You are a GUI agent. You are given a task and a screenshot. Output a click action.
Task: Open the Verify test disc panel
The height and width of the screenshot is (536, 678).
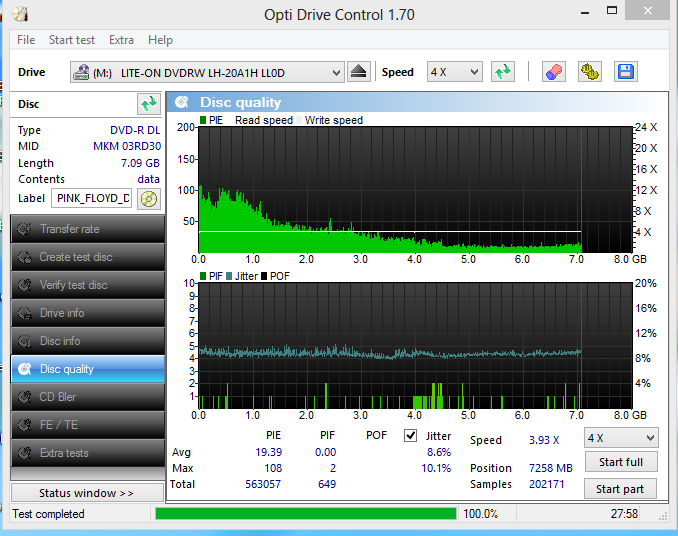(88, 285)
